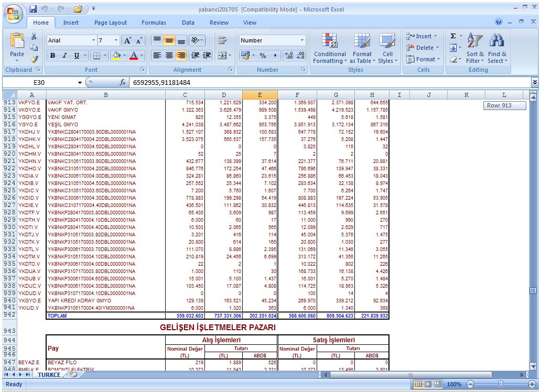Apply the yellow Fill Color

(x=116, y=56)
